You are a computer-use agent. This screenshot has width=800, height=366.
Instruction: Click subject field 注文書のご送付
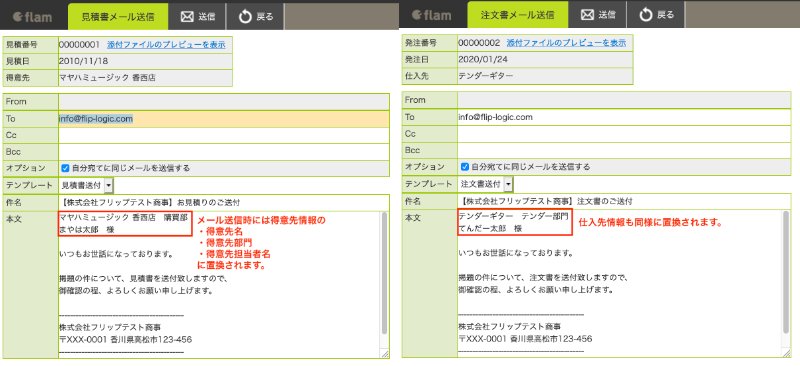[623, 201]
